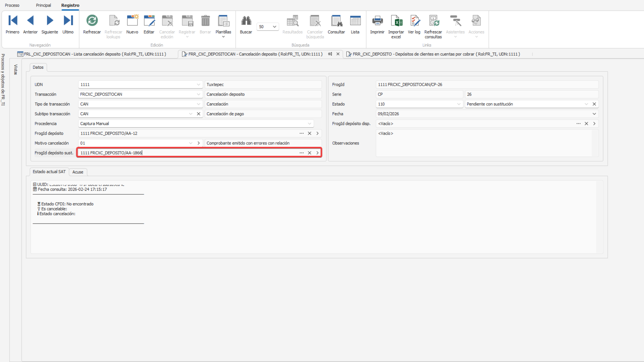Screen dimensions: 644x362
Task: Go to the Ultimo record
Action: [x=68, y=21]
